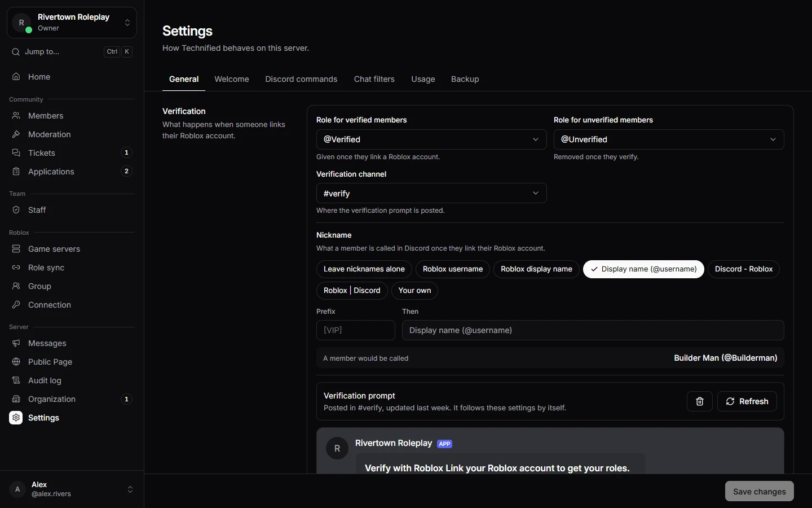Click the Rivertown Roleplay R avatar in the server switcher
This screenshot has height=508, width=812.
click(21, 23)
